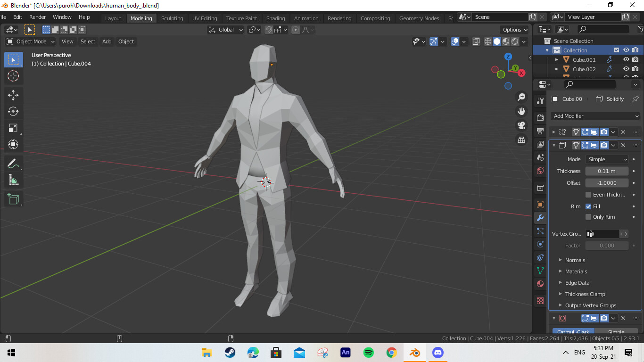Select the Measure tool
Screen dimensions: 644x362
[13, 180]
